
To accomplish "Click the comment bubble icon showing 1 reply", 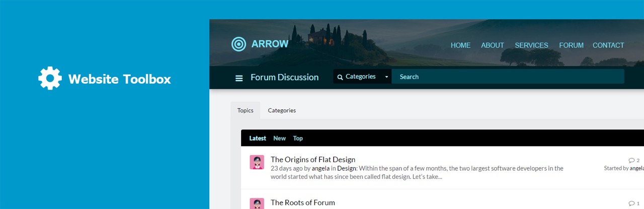I will (632, 203).
